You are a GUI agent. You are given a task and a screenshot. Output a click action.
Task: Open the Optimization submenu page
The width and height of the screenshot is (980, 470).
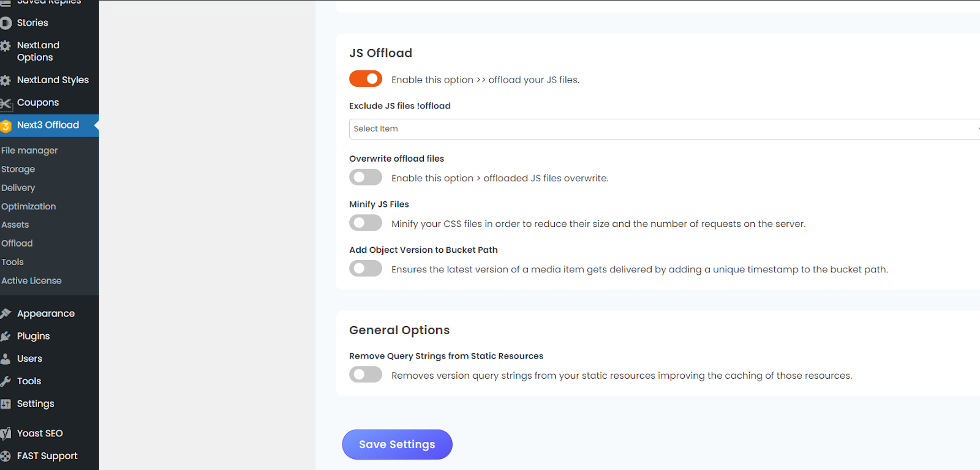pos(29,207)
